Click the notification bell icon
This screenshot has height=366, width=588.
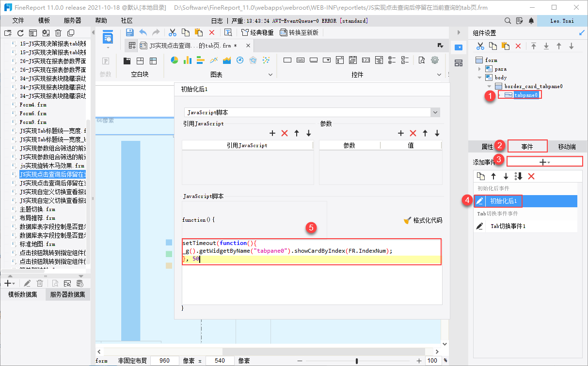(531, 21)
